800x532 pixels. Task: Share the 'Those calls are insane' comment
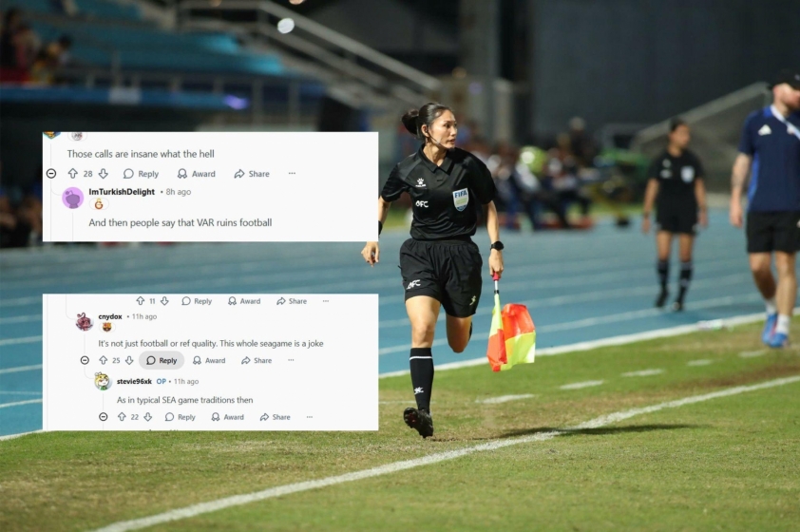tap(252, 174)
